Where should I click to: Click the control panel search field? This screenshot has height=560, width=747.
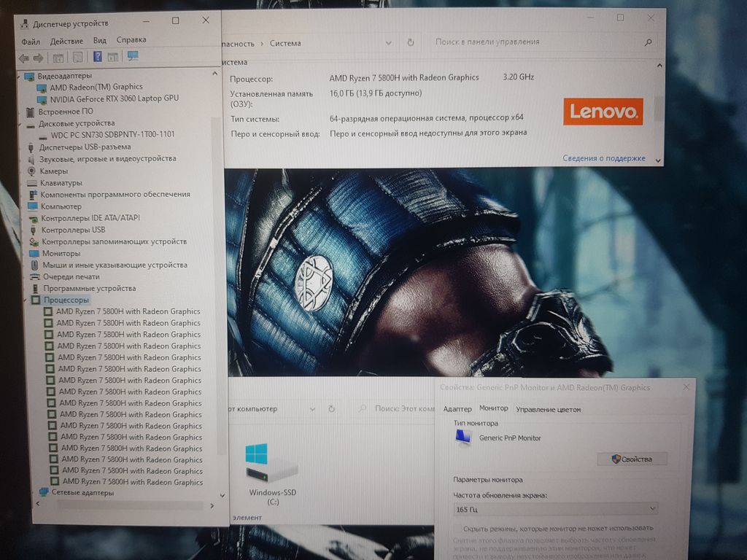(543, 42)
